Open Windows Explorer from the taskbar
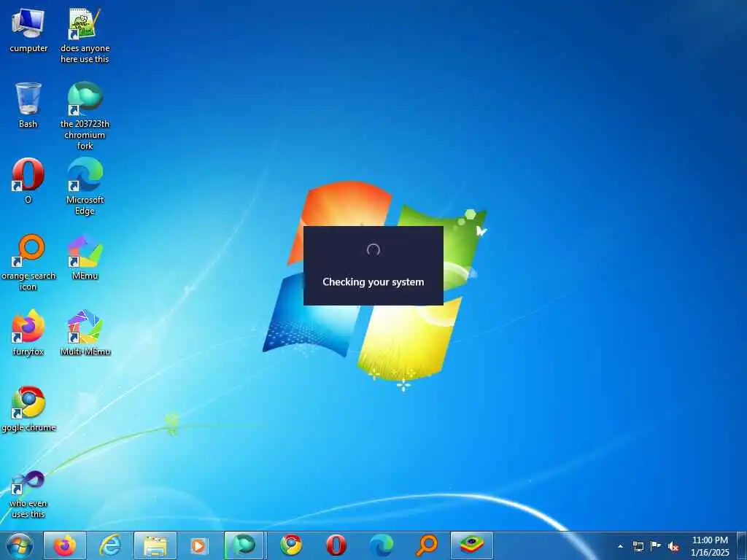The height and width of the screenshot is (560, 747). [x=155, y=545]
